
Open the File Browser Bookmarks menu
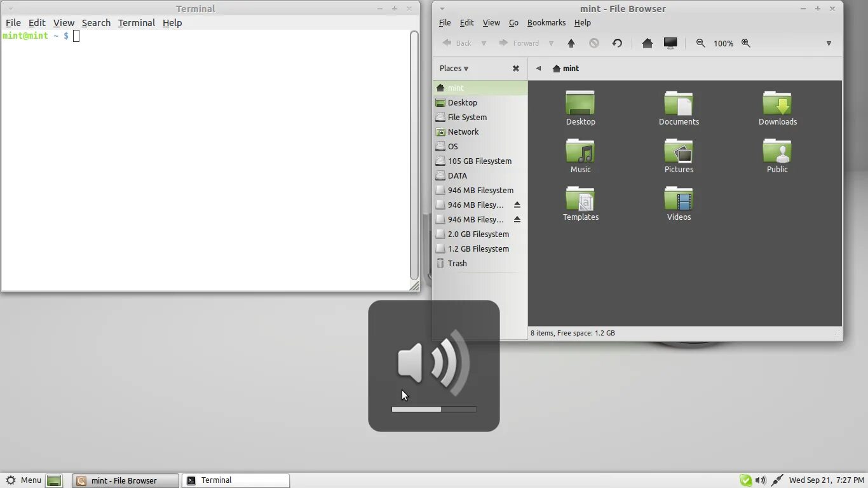(x=546, y=23)
